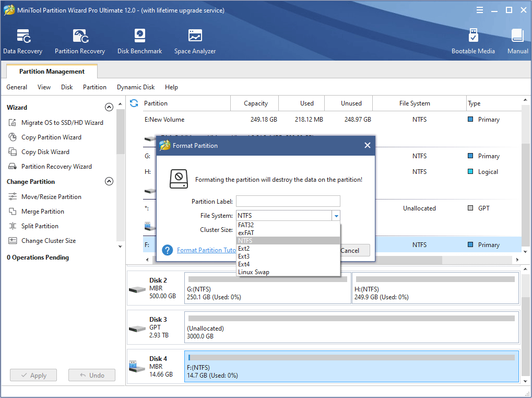Collapse the Wizard section

pyautogui.click(x=109, y=107)
